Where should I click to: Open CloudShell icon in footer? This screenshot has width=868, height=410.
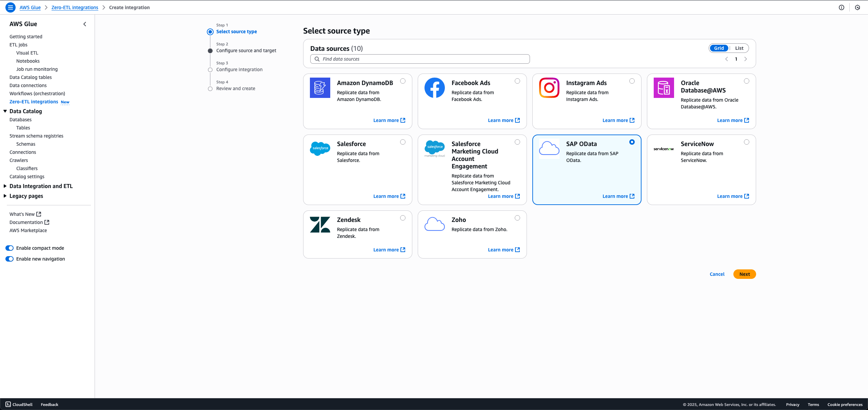click(x=8, y=404)
